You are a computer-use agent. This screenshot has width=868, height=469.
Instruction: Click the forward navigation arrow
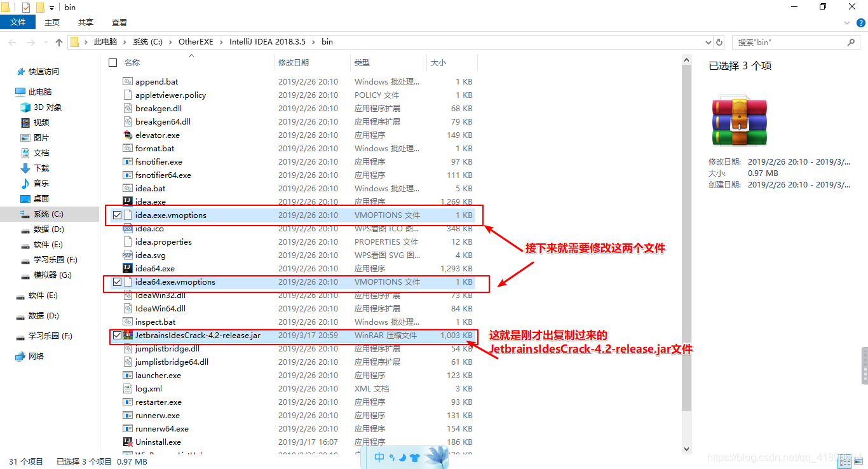(x=31, y=42)
